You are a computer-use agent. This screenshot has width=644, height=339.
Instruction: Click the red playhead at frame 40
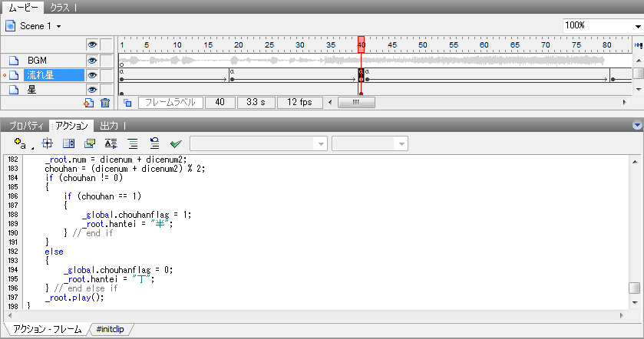(361, 45)
